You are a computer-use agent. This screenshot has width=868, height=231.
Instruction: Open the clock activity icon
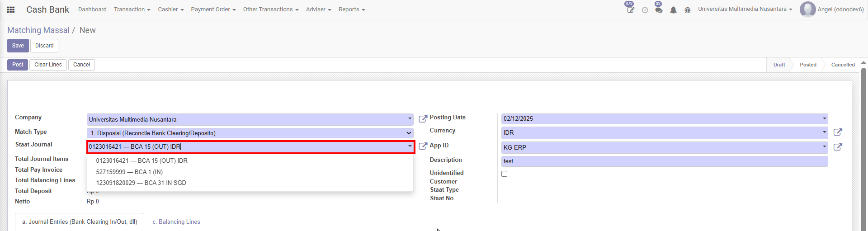pyautogui.click(x=645, y=10)
